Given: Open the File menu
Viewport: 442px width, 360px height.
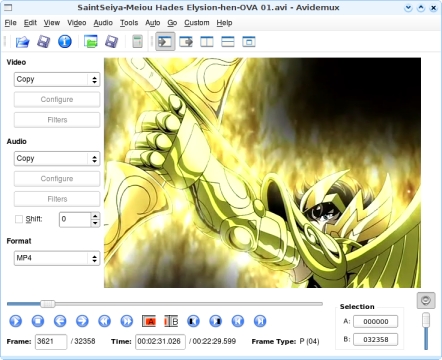Looking at the screenshot, I should (10, 23).
